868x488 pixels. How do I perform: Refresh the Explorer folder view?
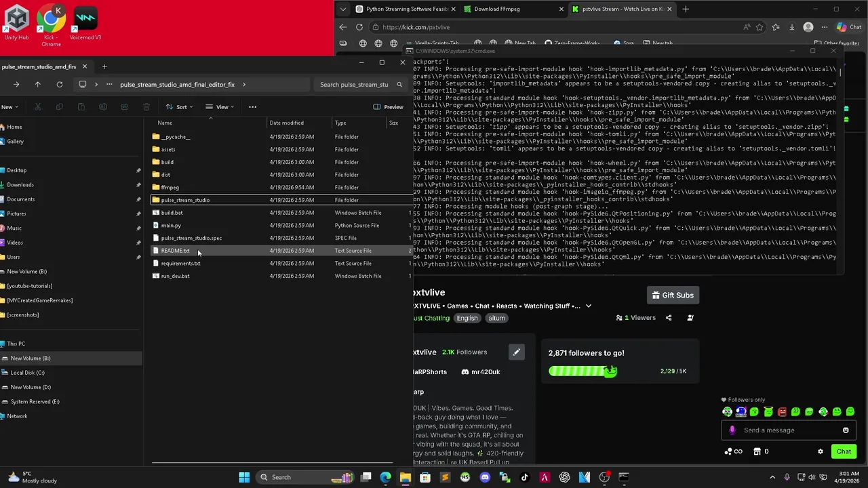tap(60, 85)
